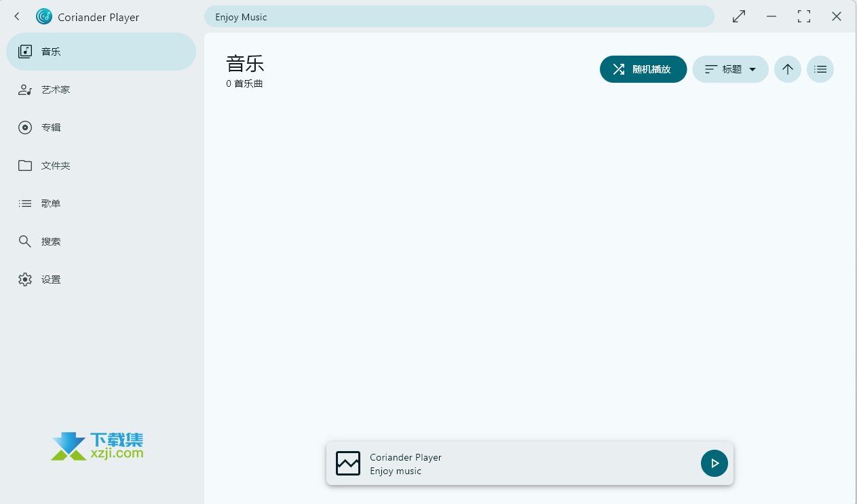Switch the list view mode button

coord(820,69)
